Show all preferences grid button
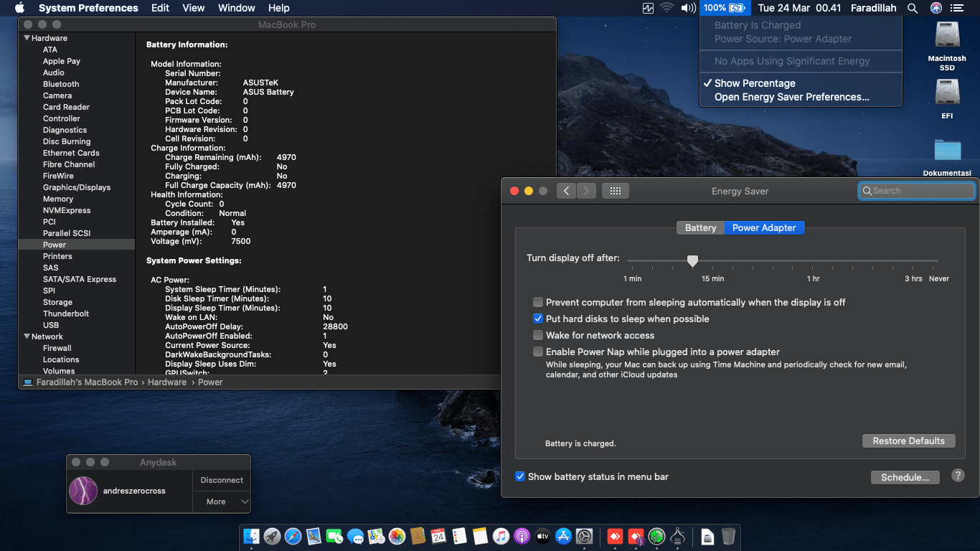 pos(616,191)
